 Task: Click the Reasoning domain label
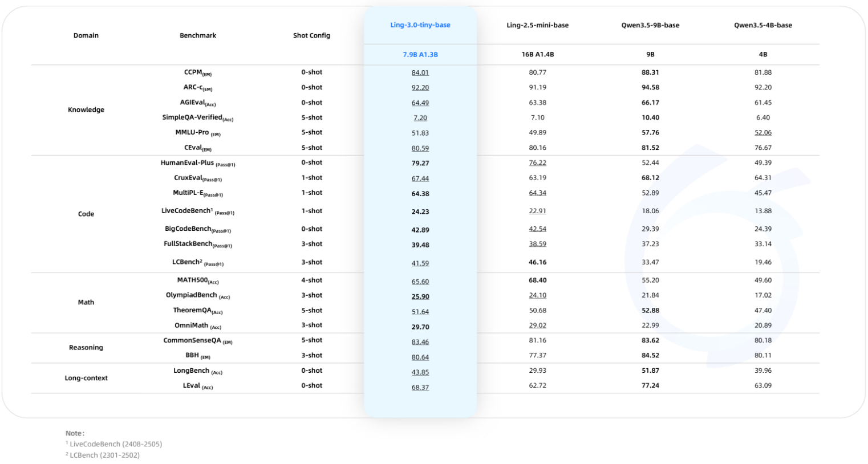tap(86, 347)
